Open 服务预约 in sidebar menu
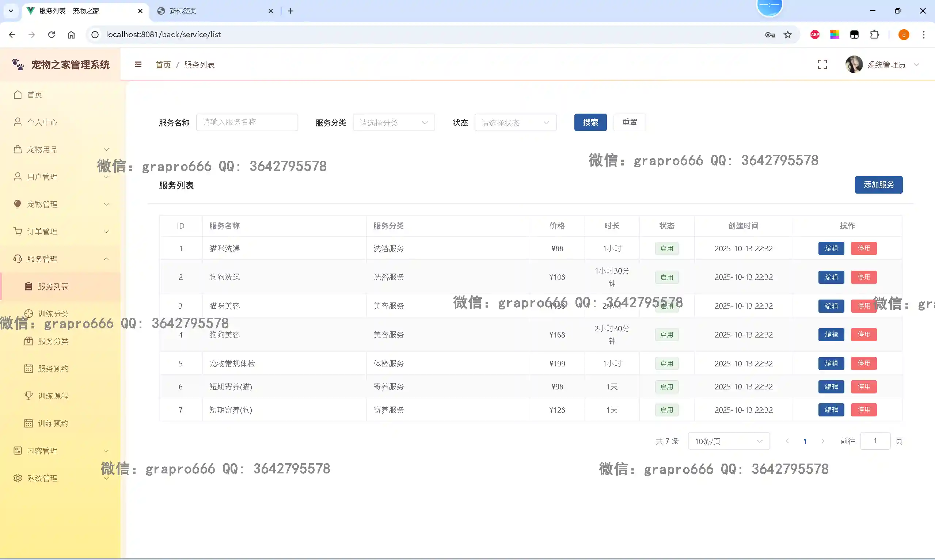Image resolution: width=935 pixels, height=560 pixels. point(53,369)
